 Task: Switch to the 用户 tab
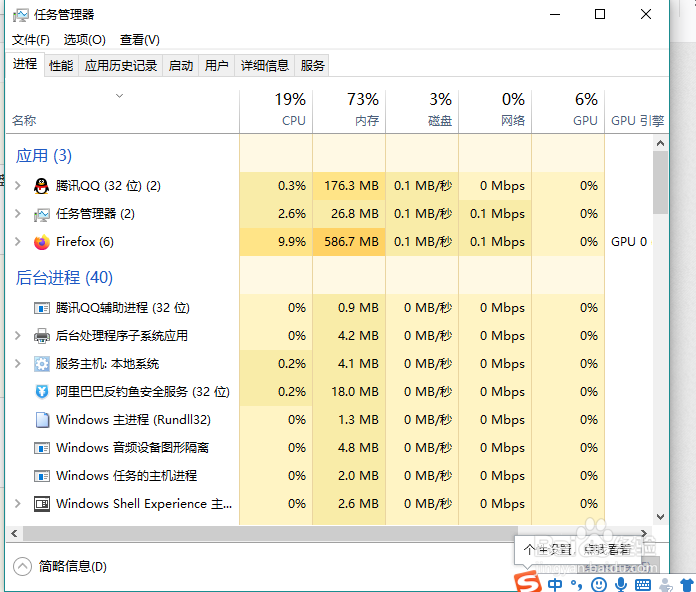click(217, 66)
